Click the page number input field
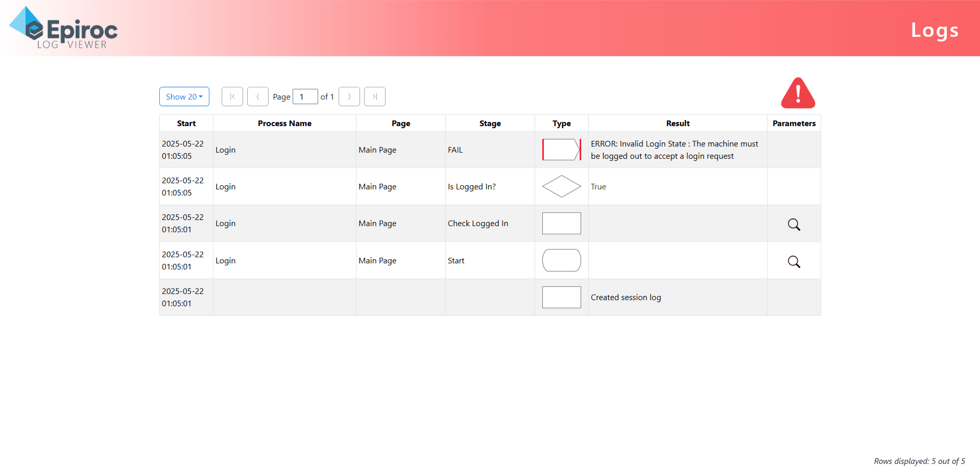 point(305,97)
